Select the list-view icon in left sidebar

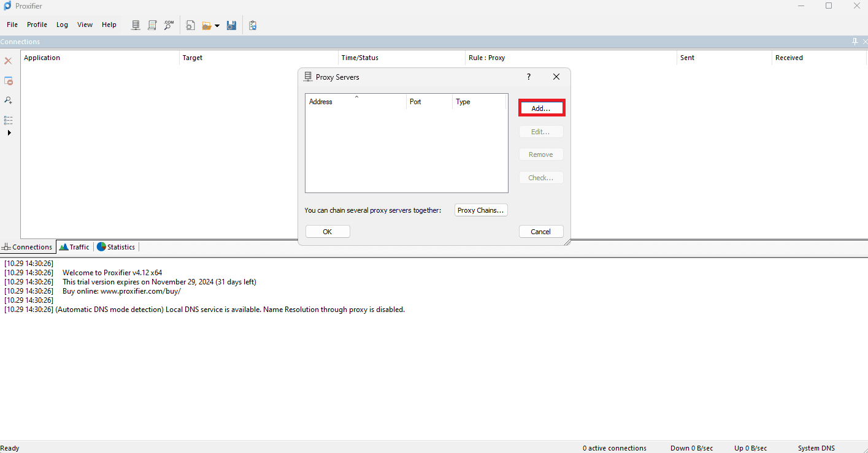8,120
